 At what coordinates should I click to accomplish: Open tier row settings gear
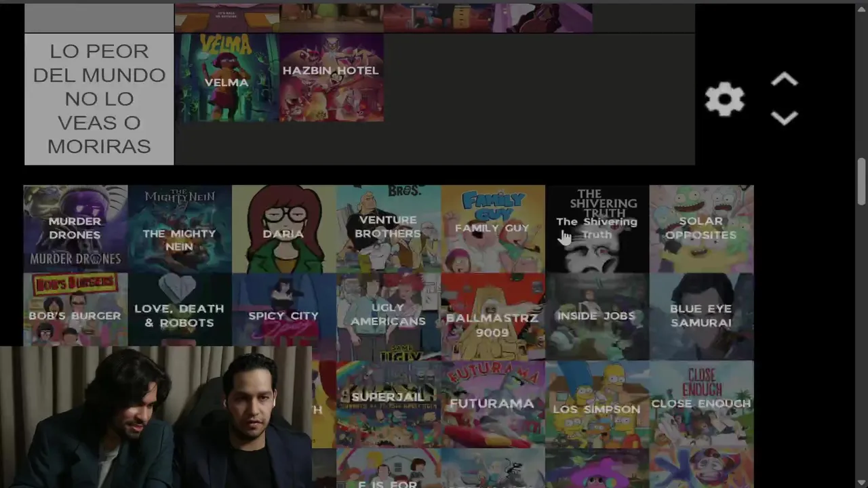coord(724,100)
